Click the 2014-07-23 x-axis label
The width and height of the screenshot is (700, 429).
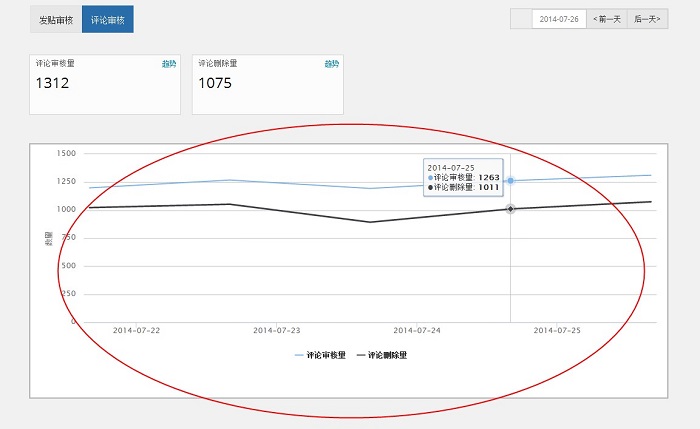point(276,330)
